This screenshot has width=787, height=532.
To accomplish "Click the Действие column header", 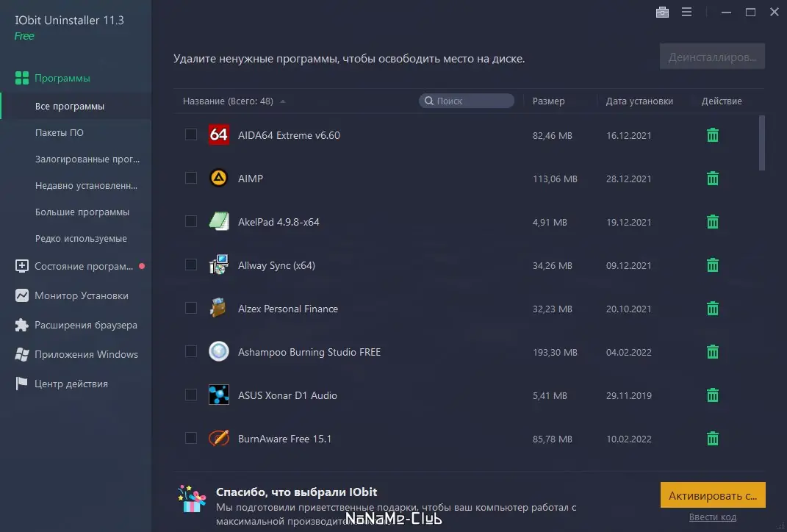I will click(722, 101).
